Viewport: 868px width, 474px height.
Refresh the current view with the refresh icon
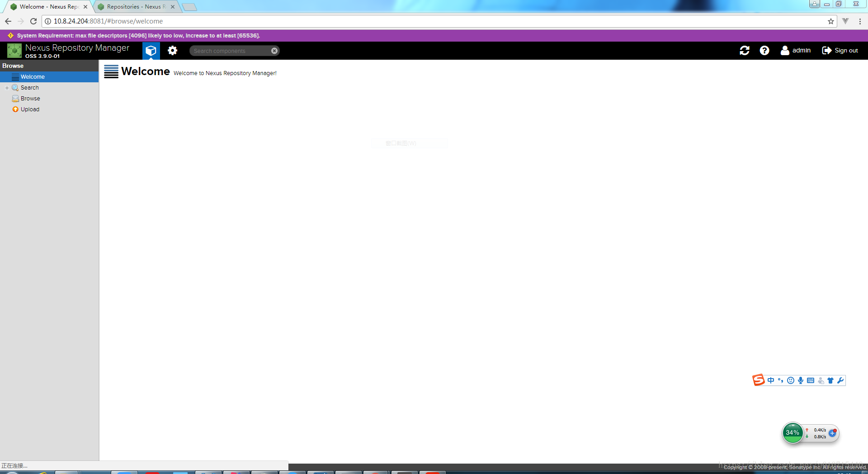point(745,51)
